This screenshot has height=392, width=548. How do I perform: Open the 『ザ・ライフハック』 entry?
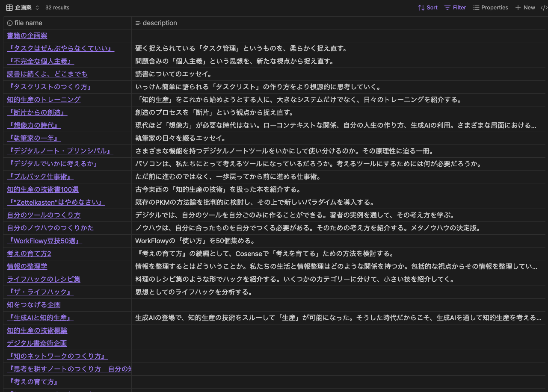(40, 292)
